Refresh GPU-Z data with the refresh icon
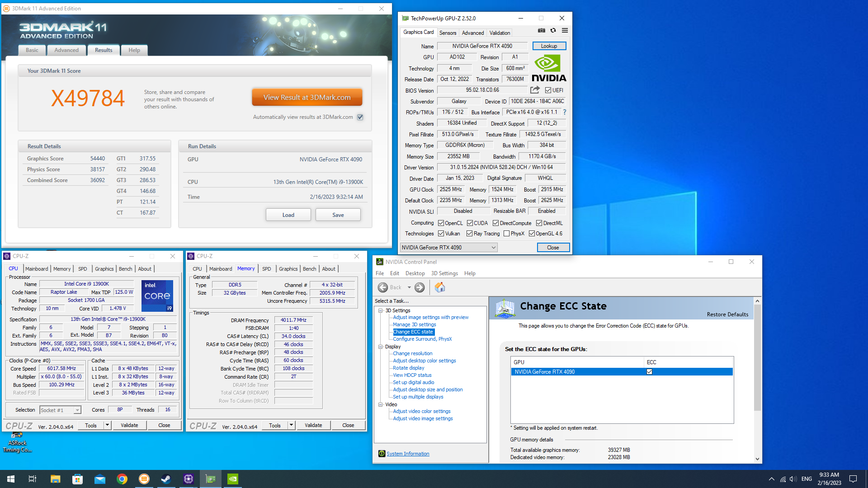Image resolution: width=868 pixels, height=488 pixels. 553,31
